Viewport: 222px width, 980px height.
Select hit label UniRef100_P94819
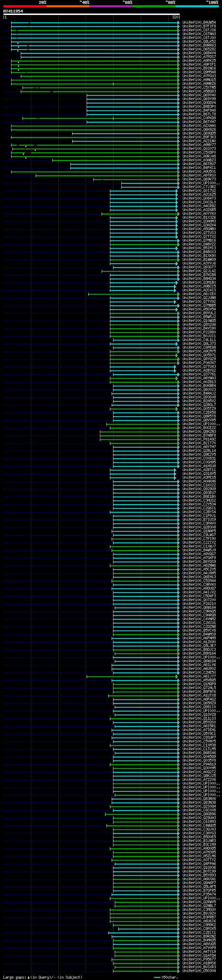point(199,764)
